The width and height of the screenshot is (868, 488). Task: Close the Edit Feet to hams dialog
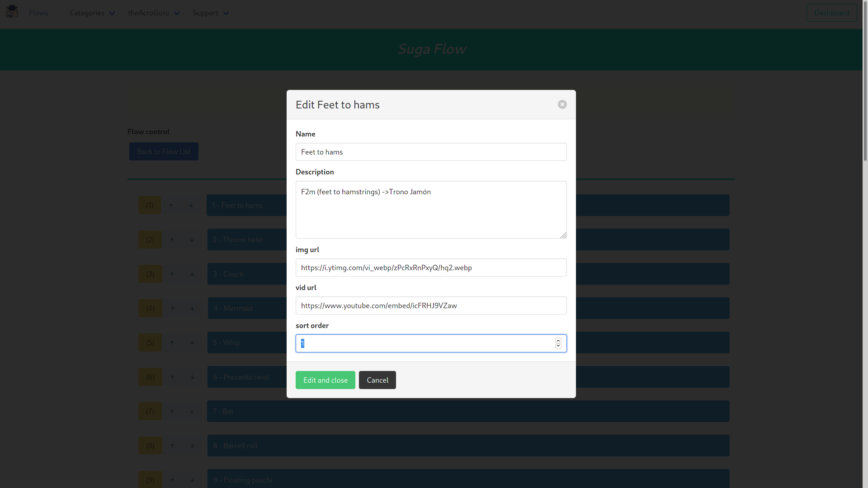(562, 104)
